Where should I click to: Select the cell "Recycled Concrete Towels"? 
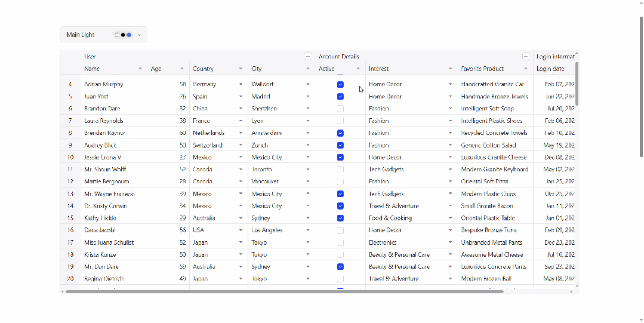click(495, 133)
